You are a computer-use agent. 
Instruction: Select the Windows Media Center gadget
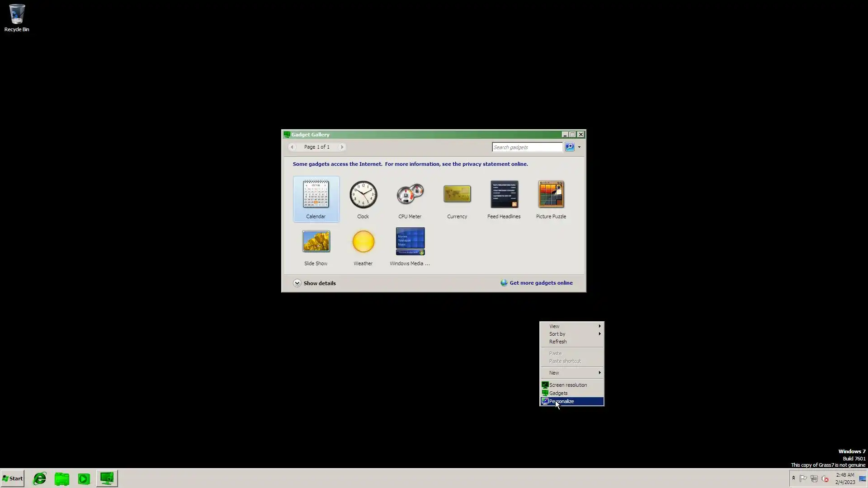click(410, 242)
